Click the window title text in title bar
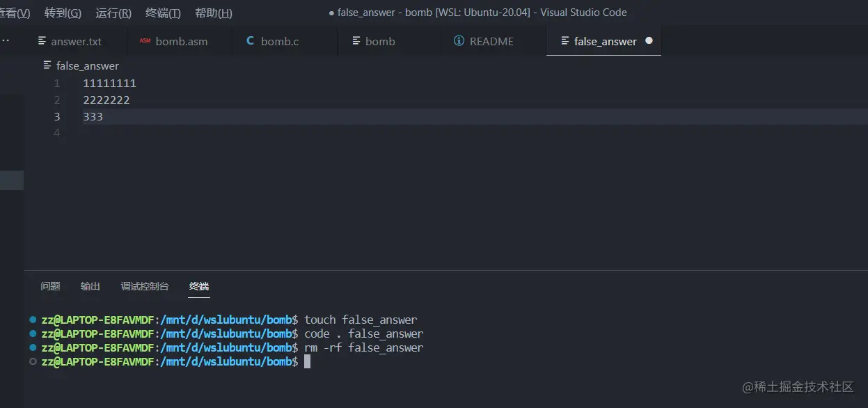The width and height of the screenshot is (868, 408). (478, 13)
